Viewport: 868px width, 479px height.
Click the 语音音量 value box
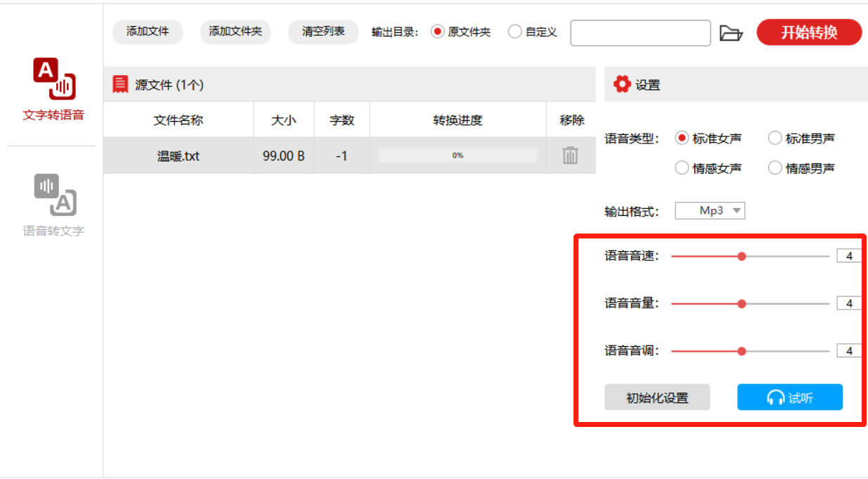(x=849, y=304)
